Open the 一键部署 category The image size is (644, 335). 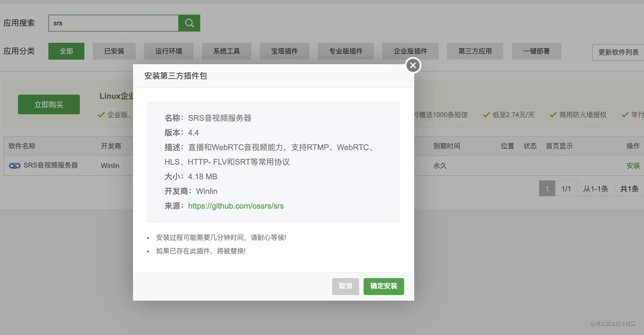click(x=536, y=51)
